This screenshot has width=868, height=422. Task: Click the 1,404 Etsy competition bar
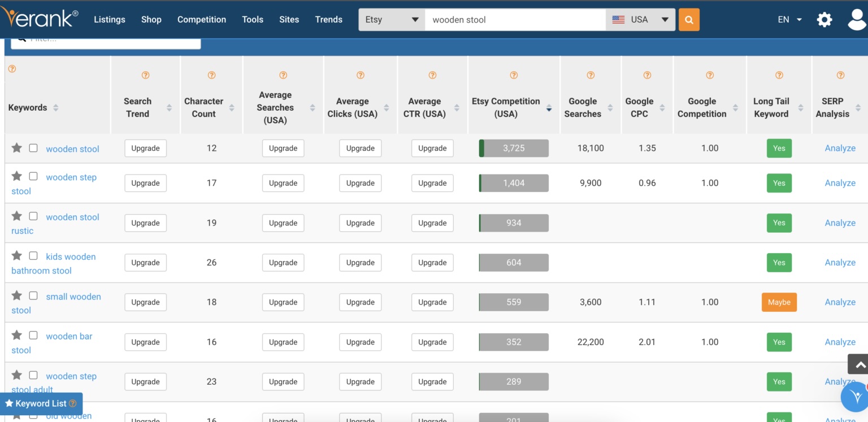point(514,183)
